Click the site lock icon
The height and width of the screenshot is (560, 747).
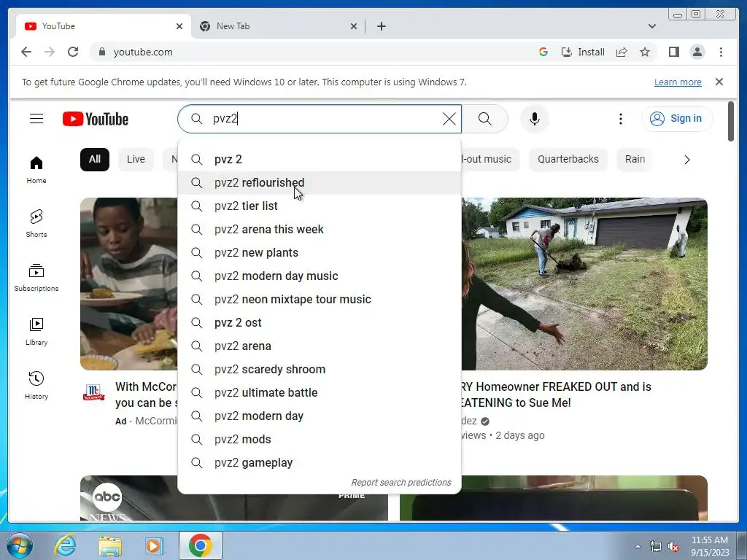tap(101, 52)
